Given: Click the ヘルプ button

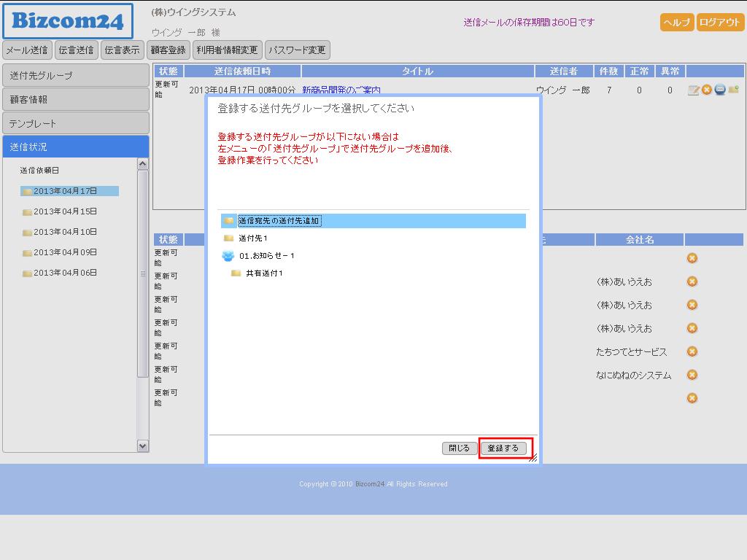Looking at the screenshot, I should [677, 23].
